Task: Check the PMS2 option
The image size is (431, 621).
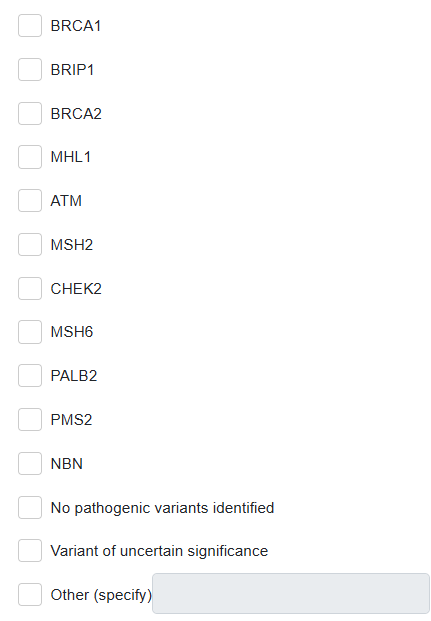Action: pos(30,420)
